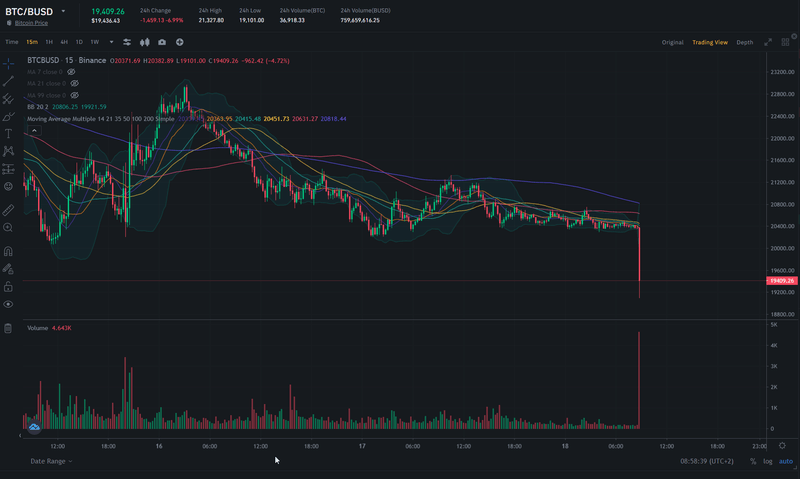Select the trend line drawing tool
800x479 pixels.
click(8, 81)
